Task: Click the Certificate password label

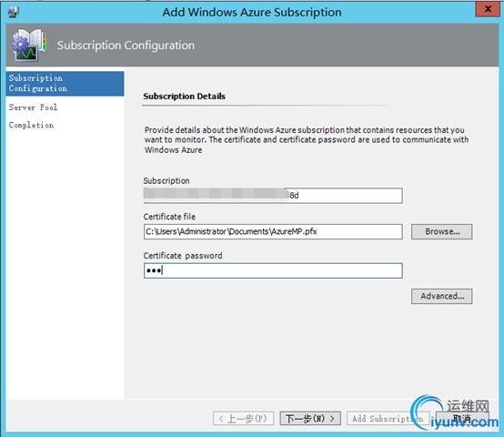Action: pos(183,256)
